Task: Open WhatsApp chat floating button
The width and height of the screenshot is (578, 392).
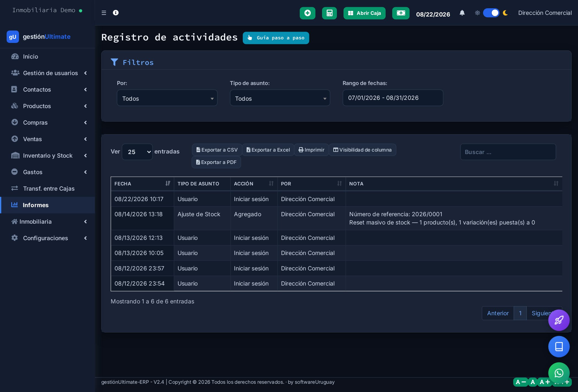Action: click(559, 373)
